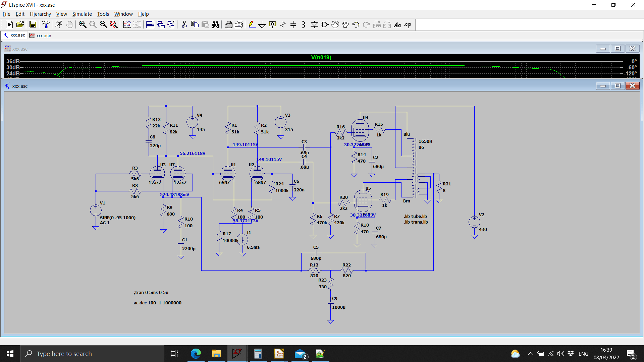Click the SINE(0 .95 1000) source value
The image size is (644, 362).
[118, 218]
